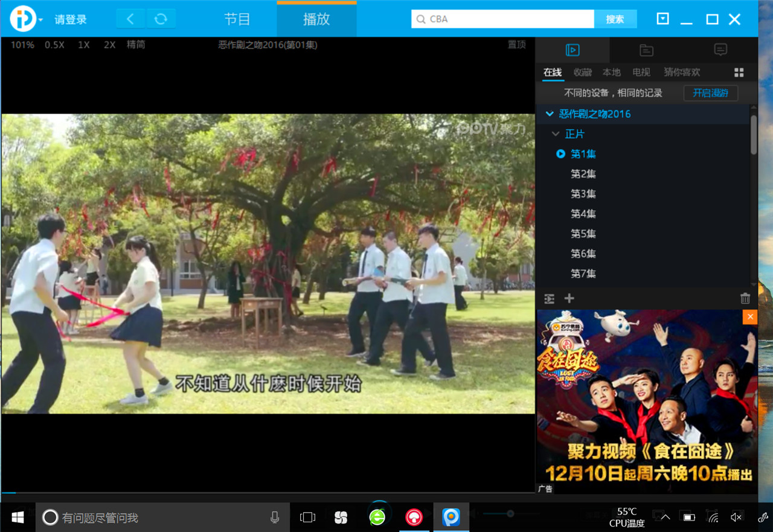This screenshot has width=773, height=532.
Task: Open the Windows Start menu
Action: 18,518
